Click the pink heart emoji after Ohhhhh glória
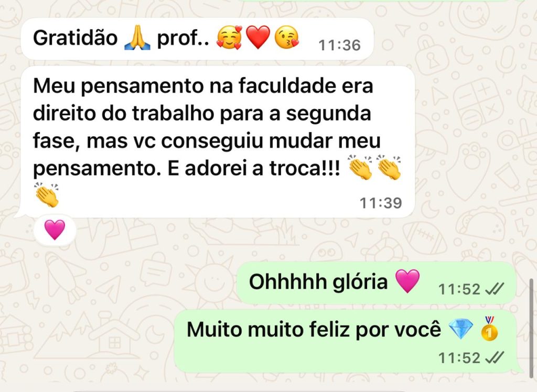 pos(407,281)
